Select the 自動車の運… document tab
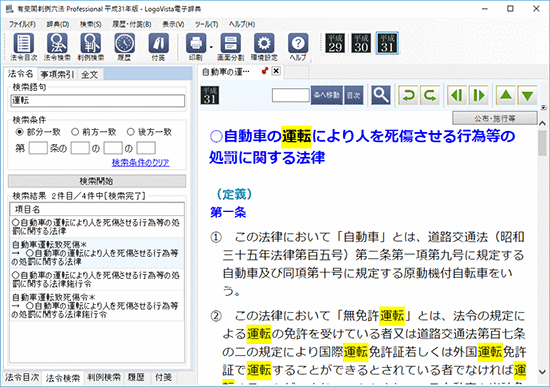 [x=226, y=72]
